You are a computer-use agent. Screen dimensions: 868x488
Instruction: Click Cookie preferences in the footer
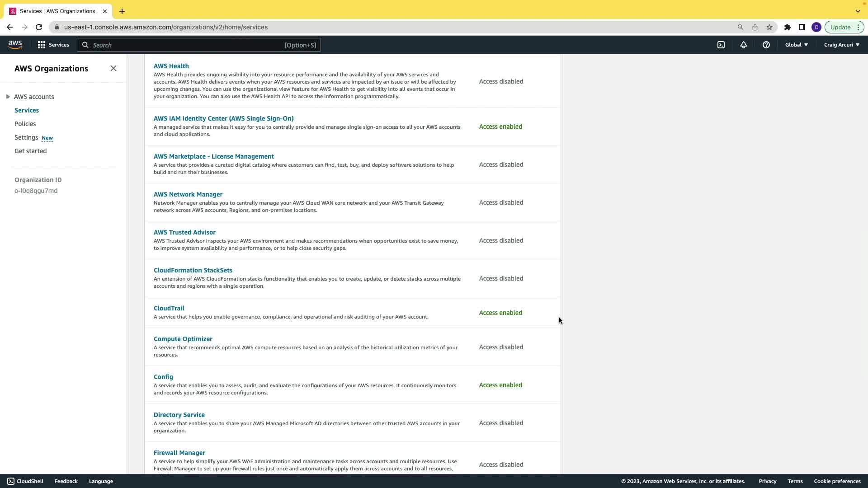(837, 481)
